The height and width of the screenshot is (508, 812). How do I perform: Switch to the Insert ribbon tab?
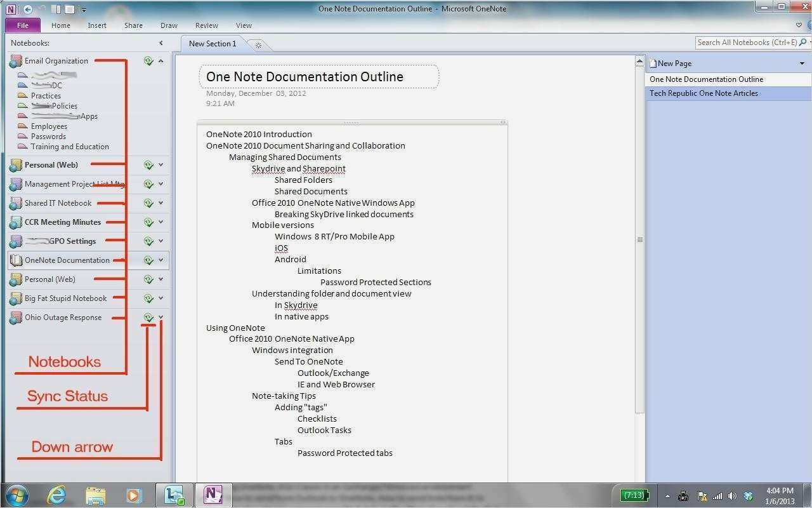97,25
